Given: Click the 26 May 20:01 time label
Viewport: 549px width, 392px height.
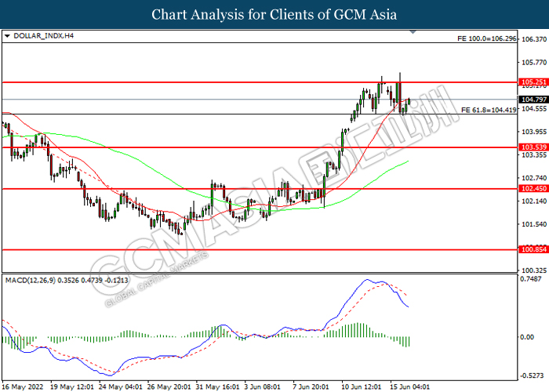Looking at the screenshot, I should pyautogui.click(x=169, y=387).
